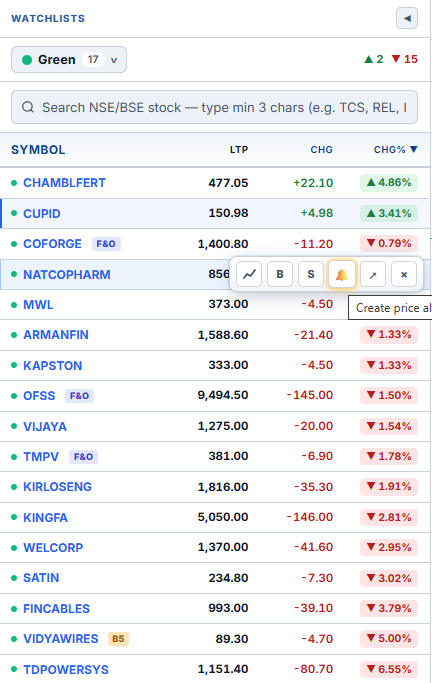Viewport: 432px width, 683px height.
Task: Click the F&O badge next to TMPV
Action: coord(83,457)
